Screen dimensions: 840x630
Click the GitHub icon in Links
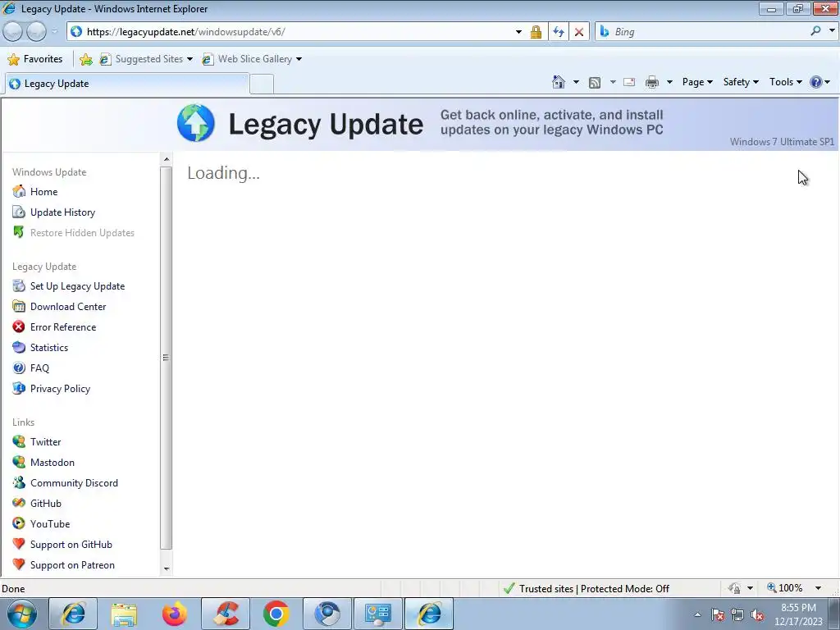[19, 503]
